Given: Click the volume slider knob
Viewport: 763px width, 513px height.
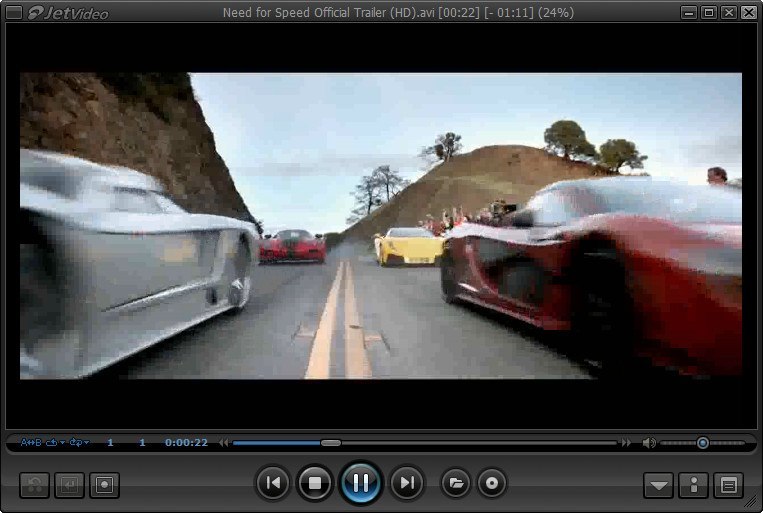Looking at the screenshot, I should (x=703, y=442).
